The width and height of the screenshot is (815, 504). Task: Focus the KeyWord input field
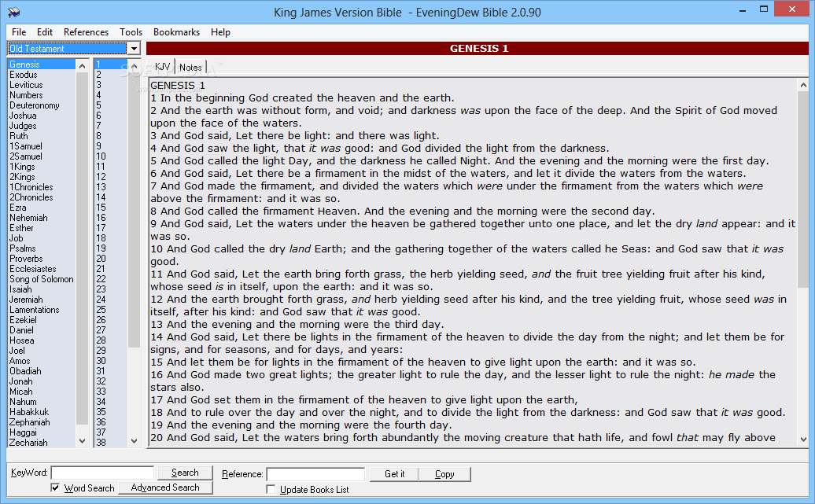(102, 473)
